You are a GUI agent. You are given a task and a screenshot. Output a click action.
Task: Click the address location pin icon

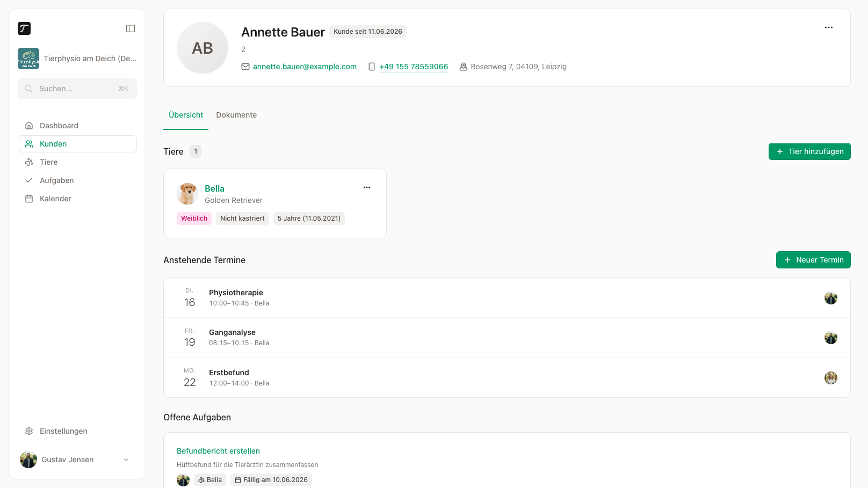[x=463, y=67]
